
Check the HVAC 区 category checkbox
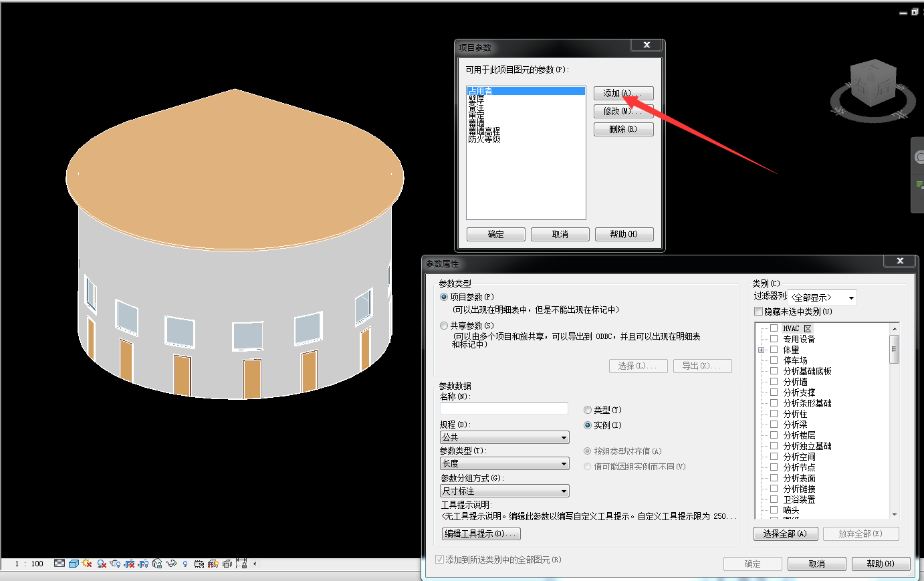774,328
